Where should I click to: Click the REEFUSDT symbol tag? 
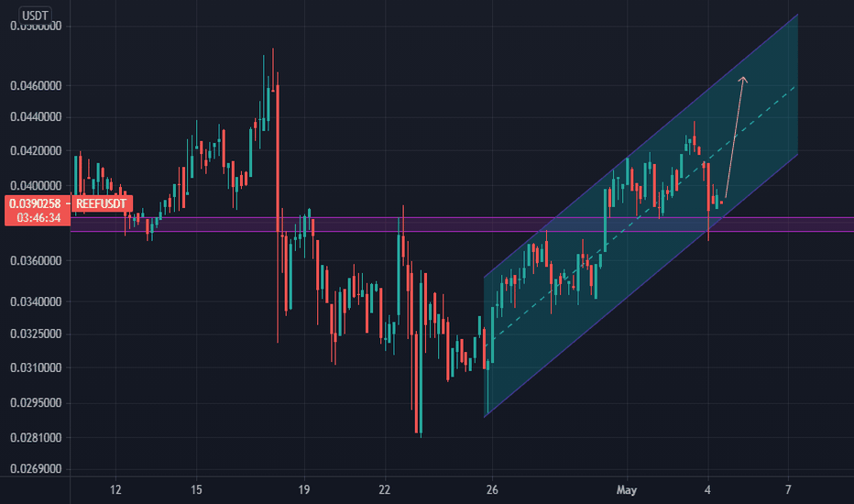point(102,203)
